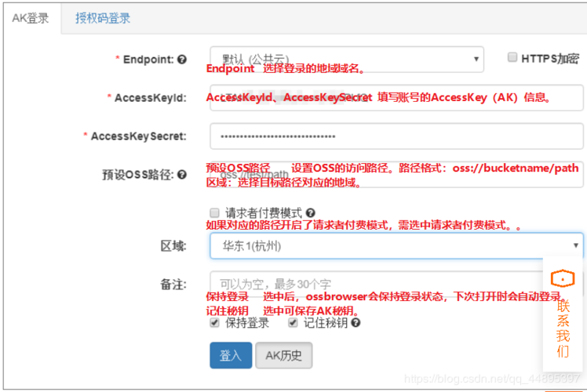
Task: Select the AK登录 tab
Action: [x=31, y=18]
